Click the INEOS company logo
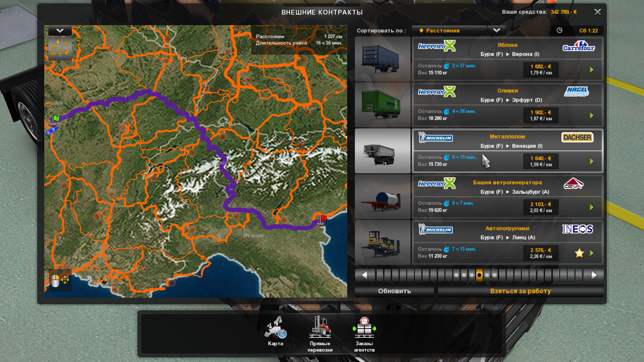The image size is (644, 362). point(578,229)
